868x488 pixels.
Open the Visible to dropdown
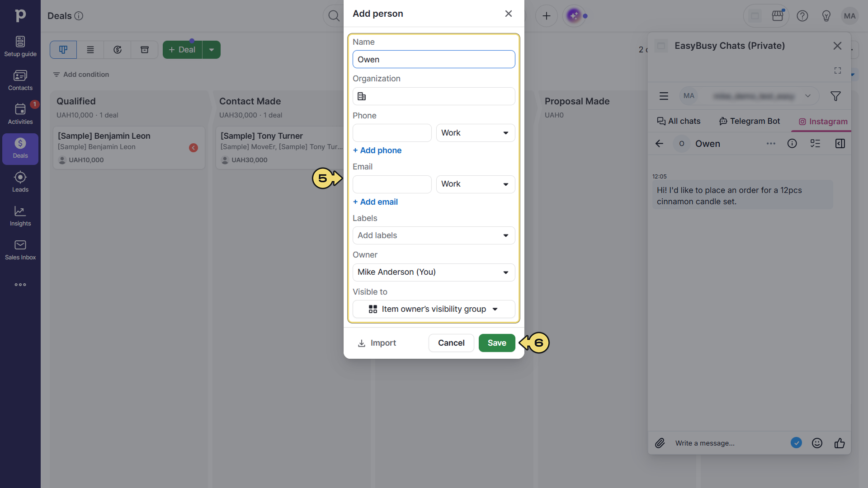[434, 309]
